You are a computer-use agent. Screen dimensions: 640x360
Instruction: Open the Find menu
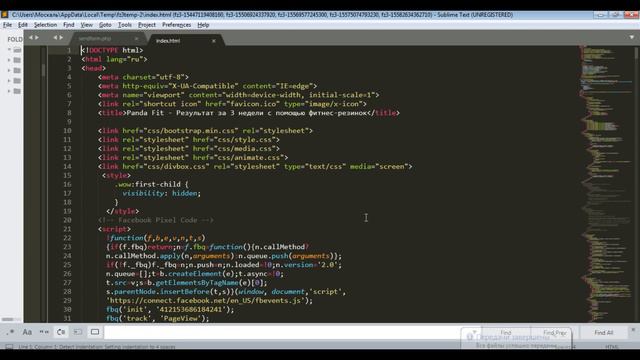tap(69, 25)
